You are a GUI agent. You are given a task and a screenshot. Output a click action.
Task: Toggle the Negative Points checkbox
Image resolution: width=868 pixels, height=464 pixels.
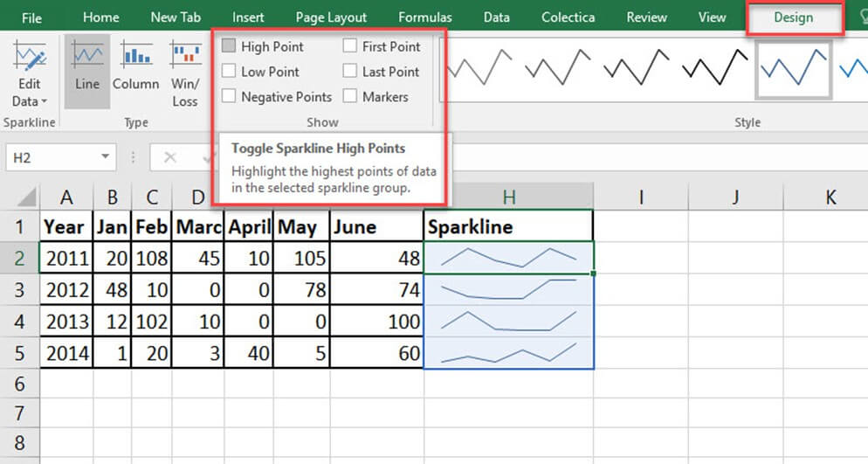(x=229, y=97)
